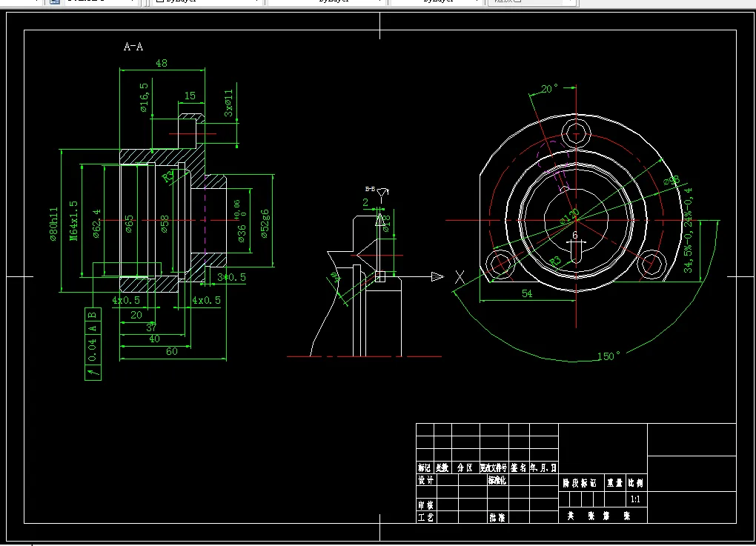The width and height of the screenshot is (756, 546).
Task: Select the bottom-right mounting hole circle
Action: tap(651, 264)
